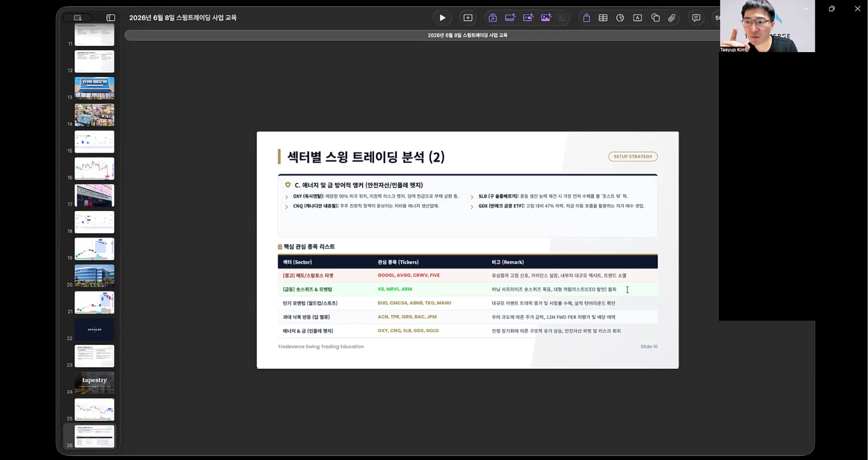
Task: Select slide 20 office building thumbnail
Action: tap(94, 276)
